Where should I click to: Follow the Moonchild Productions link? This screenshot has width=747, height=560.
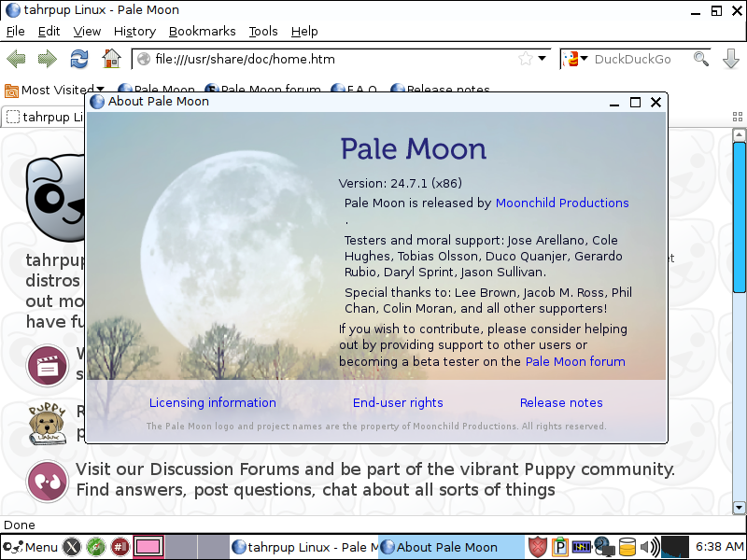pos(562,203)
